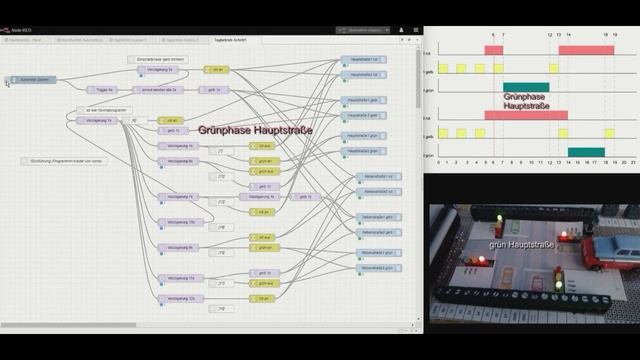Select the Verzögerung 8s delay node
The width and height of the screenshot is (640, 360).
coord(178,248)
